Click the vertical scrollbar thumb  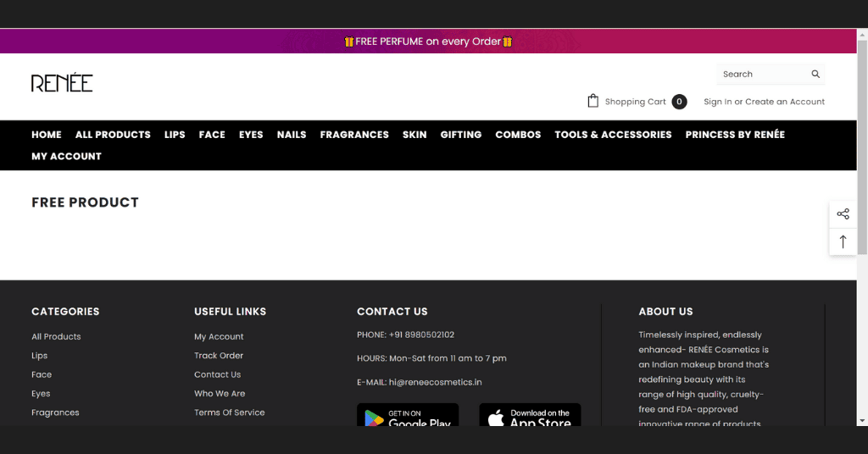click(x=862, y=147)
